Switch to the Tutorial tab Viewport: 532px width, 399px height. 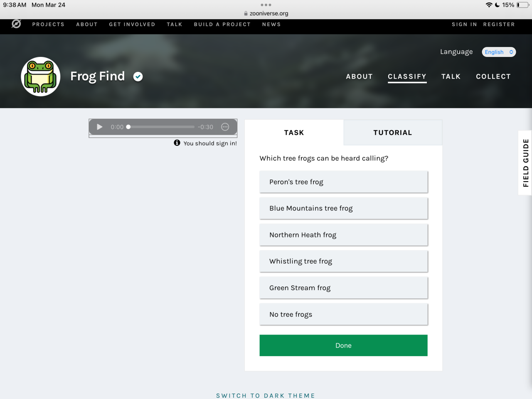[392, 133]
